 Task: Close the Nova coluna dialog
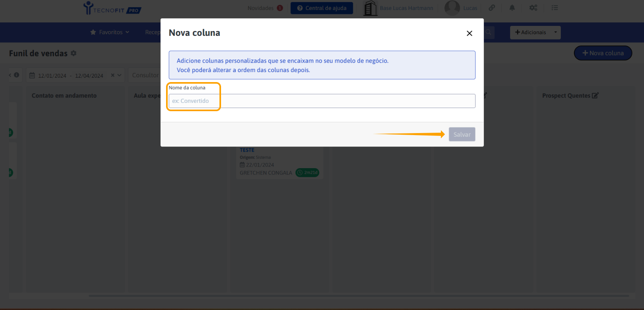click(470, 33)
